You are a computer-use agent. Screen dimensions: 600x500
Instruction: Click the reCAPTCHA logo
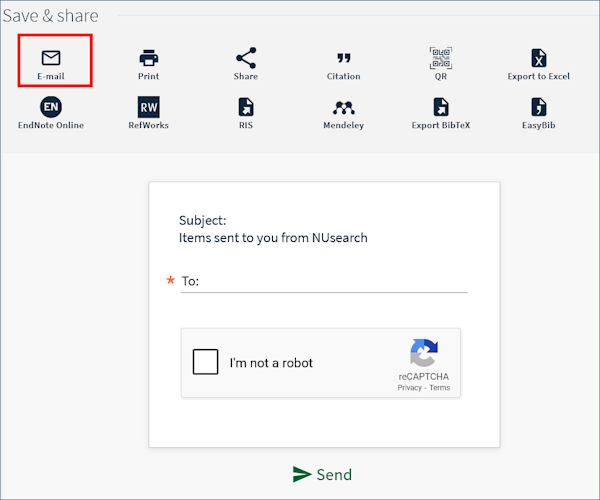[x=423, y=354]
